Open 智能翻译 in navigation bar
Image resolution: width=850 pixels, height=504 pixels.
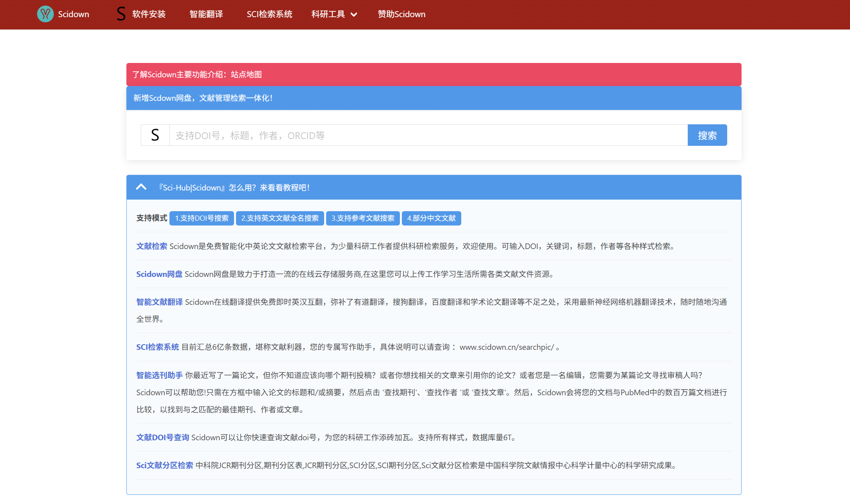(206, 14)
